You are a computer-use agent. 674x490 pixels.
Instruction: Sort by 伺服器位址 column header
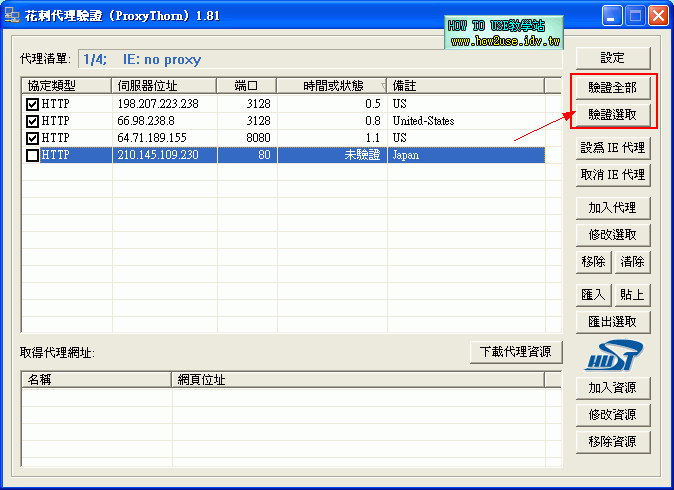click(x=164, y=86)
